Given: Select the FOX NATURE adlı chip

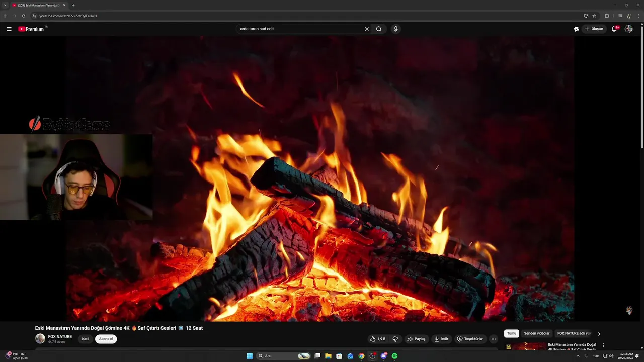Looking at the screenshot, I should [574, 333].
